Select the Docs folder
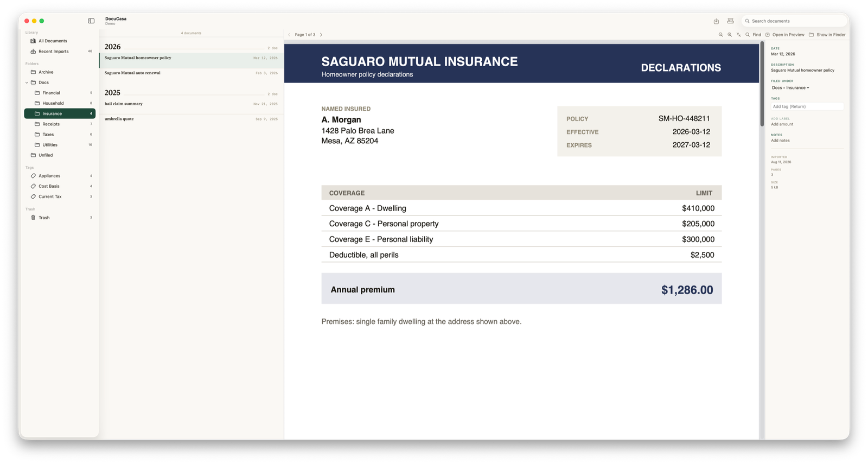868x464 pixels. (60, 82)
